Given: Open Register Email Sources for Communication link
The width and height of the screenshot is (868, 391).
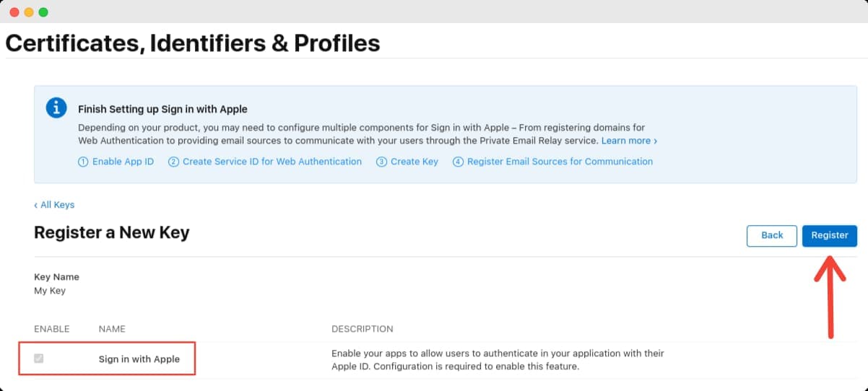Looking at the screenshot, I should tap(560, 162).
